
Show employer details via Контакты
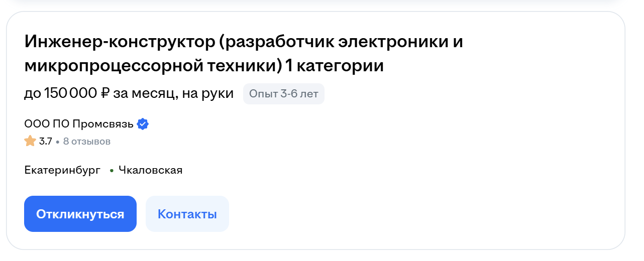(187, 214)
